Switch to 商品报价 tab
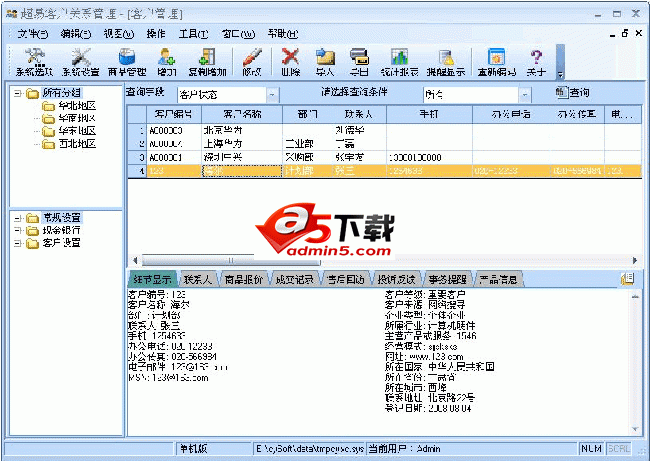Viewport: 650px width, 461px height. [244, 280]
